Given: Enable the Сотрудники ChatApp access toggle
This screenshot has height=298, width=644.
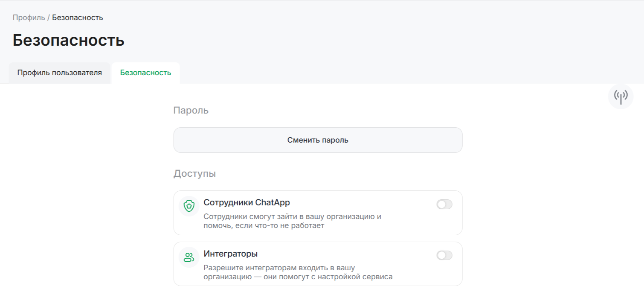Looking at the screenshot, I should 444,205.
